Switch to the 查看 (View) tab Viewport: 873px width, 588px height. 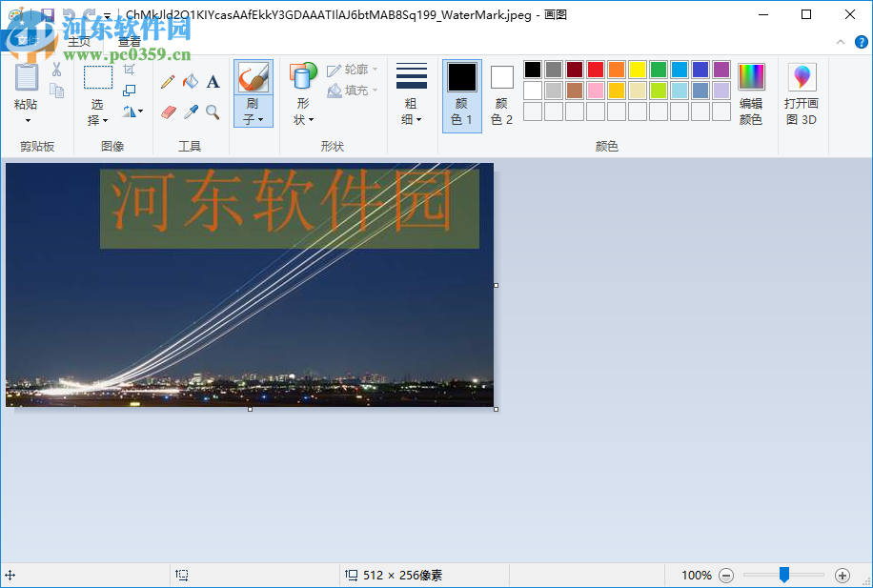point(130,41)
